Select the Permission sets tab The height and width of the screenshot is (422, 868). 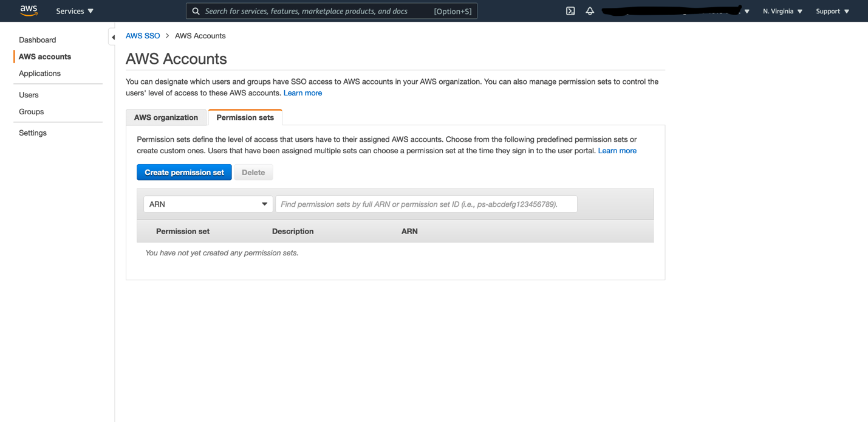[245, 117]
